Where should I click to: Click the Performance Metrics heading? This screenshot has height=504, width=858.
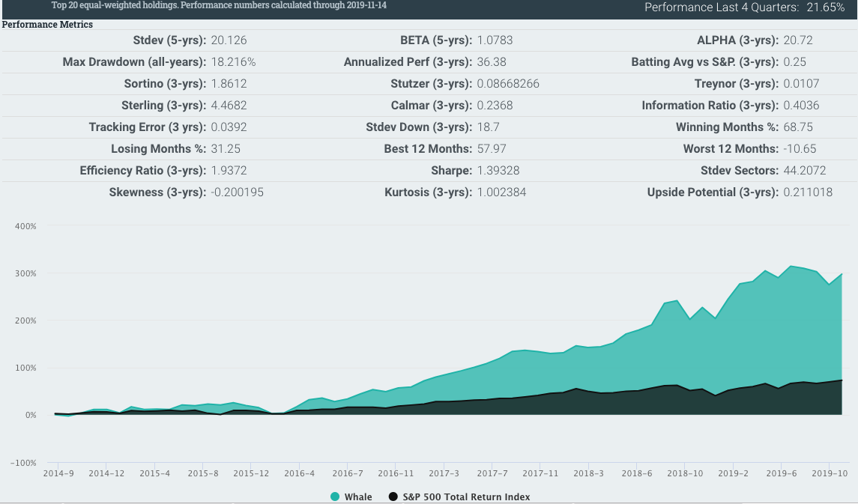pyautogui.click(x=48, y=25)
